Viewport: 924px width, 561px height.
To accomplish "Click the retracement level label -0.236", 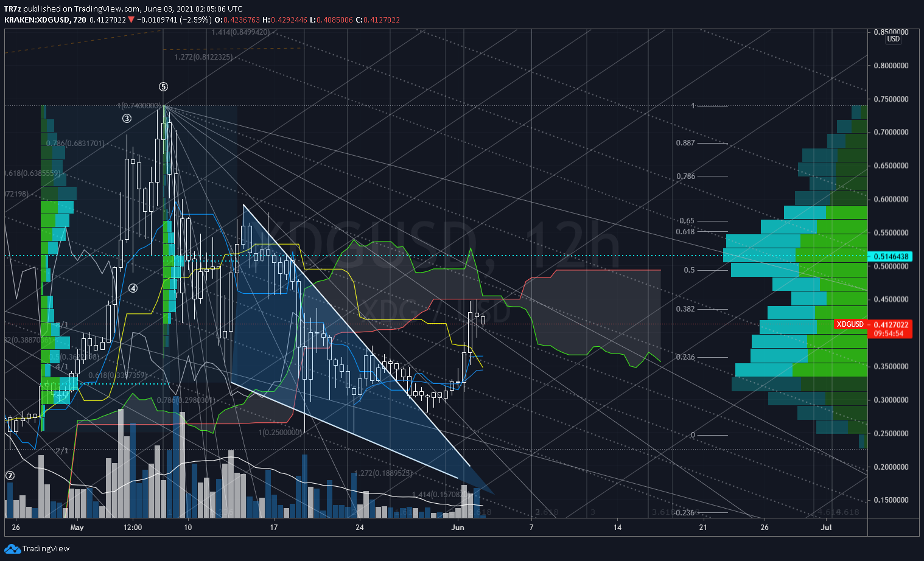I will point(684,513).
